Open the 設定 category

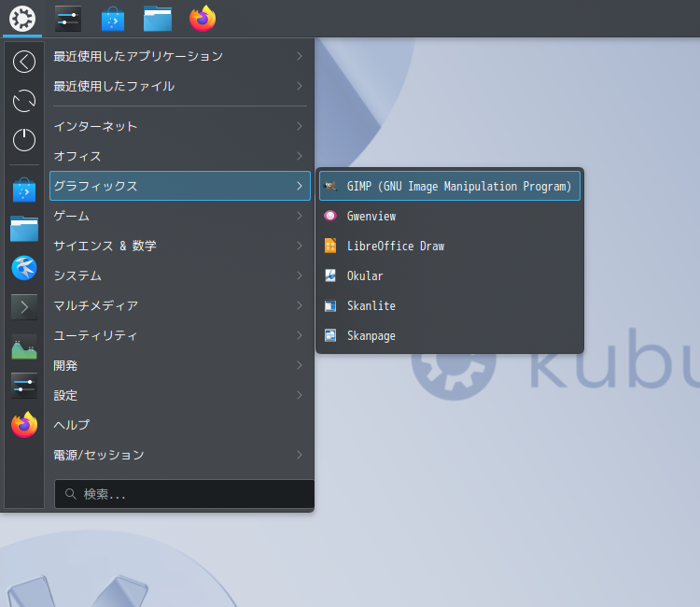tap(180, 395)
